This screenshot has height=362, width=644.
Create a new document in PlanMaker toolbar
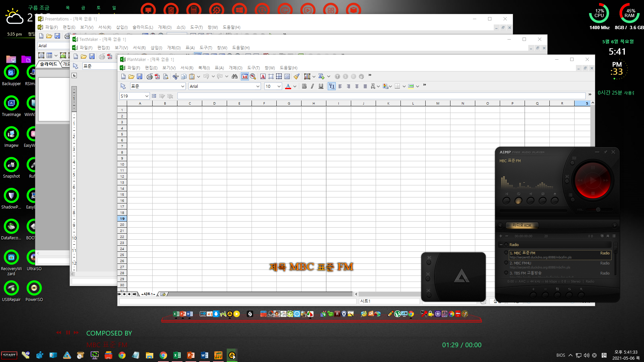point(123,76)
